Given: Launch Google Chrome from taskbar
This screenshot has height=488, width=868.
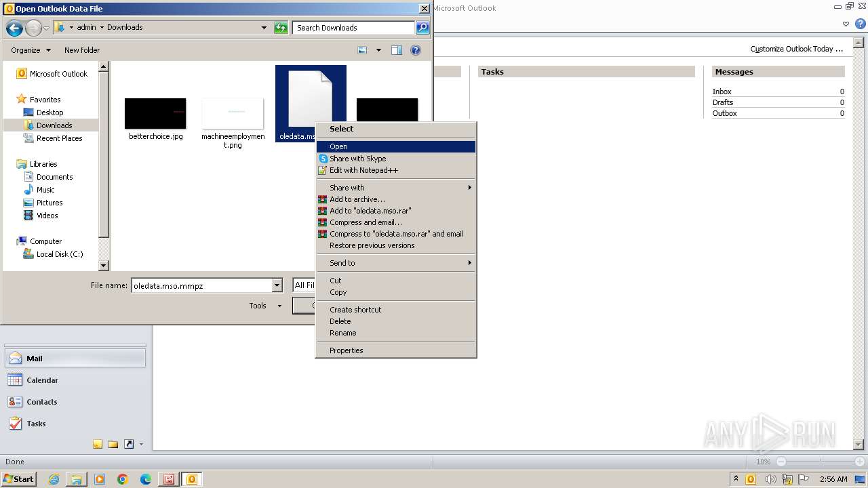Looking at the screenshot, I should (123, 479).
